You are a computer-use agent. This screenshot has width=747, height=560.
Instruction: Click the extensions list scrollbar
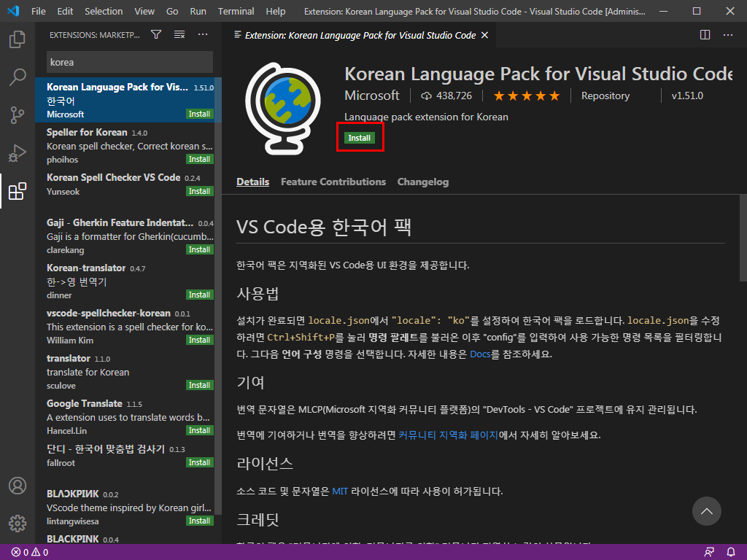218,295
